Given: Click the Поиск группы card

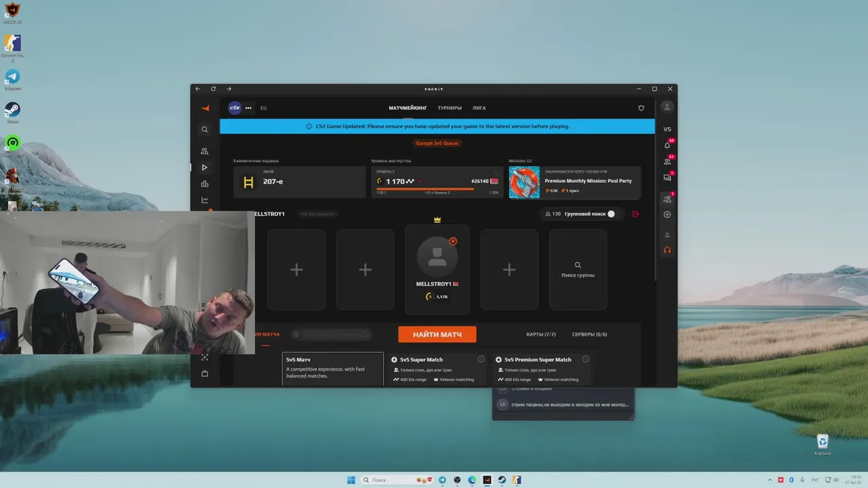Looking at the screenshot, I should tap(578, 270).
